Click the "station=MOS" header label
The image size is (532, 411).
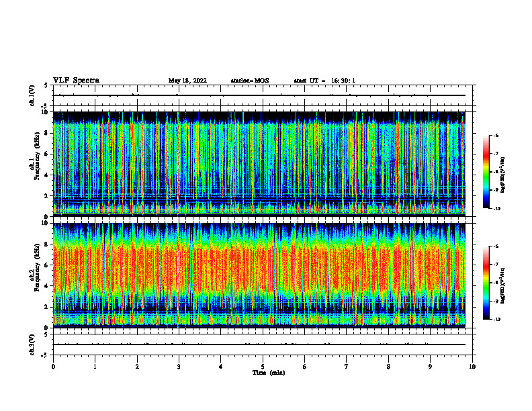[x=250, y=81]
